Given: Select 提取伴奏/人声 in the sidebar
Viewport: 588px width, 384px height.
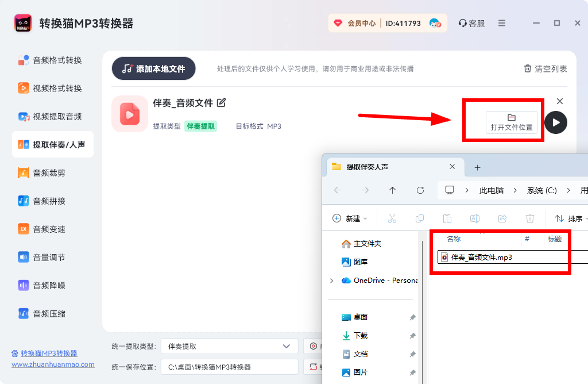Looking at the screenshot, I should (52, 144).
